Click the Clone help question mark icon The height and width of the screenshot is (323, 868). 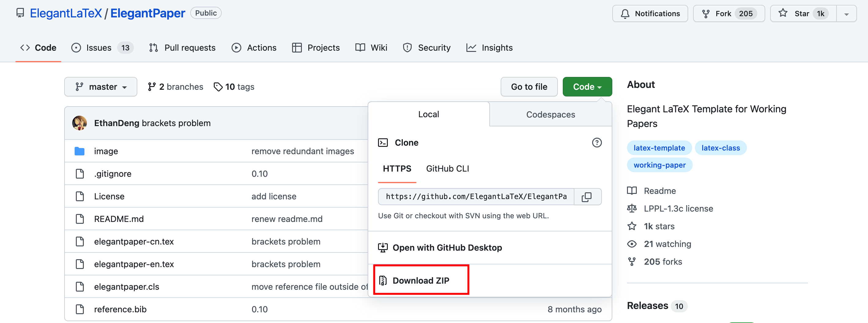(596, 143)
